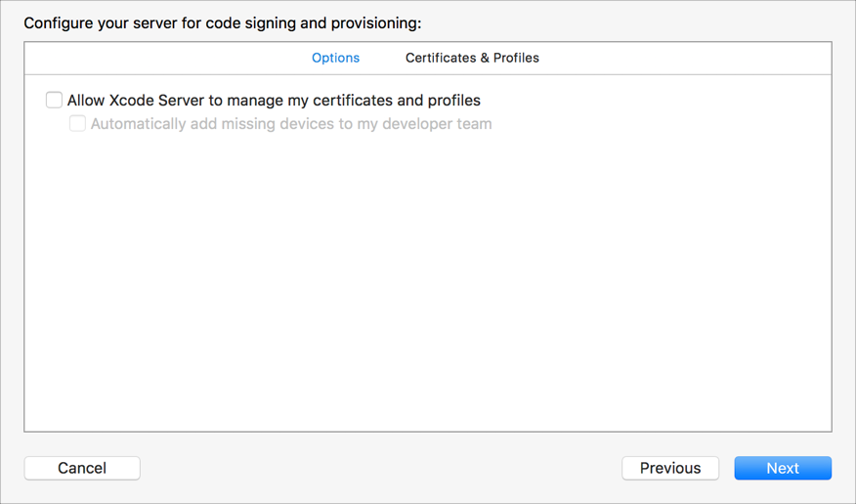Tick the Automatically add missing devices checkbox

(x=77, y=124)
